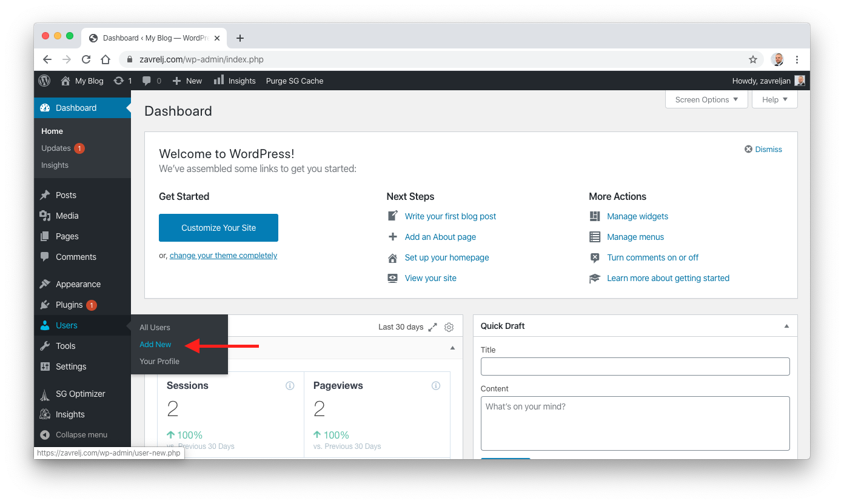Follow the change your theme completely link
This screenshot has width=844, height=504.
223,256
